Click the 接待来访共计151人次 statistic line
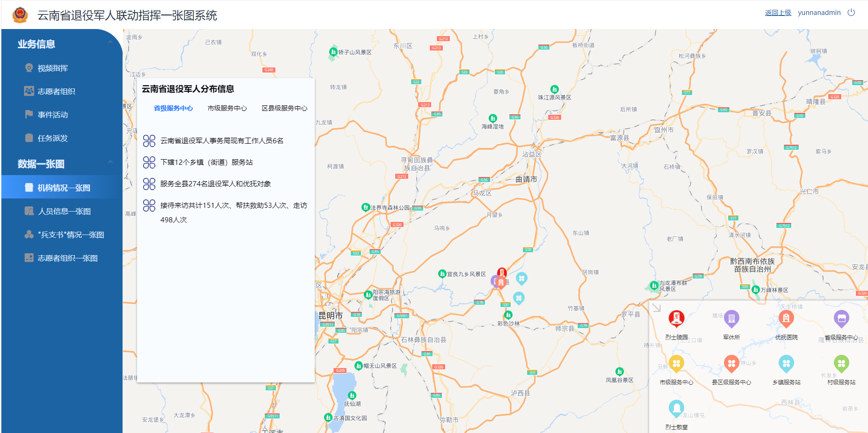 point(233,212)
